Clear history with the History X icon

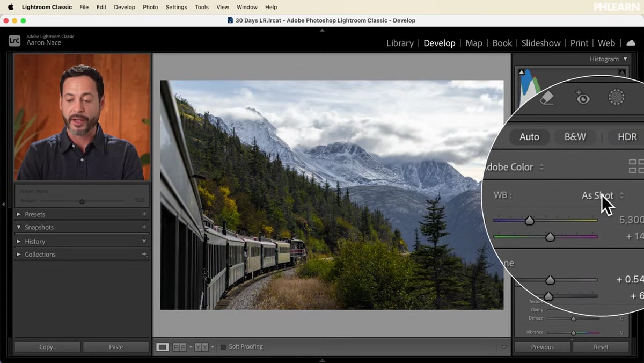[144, 242]
